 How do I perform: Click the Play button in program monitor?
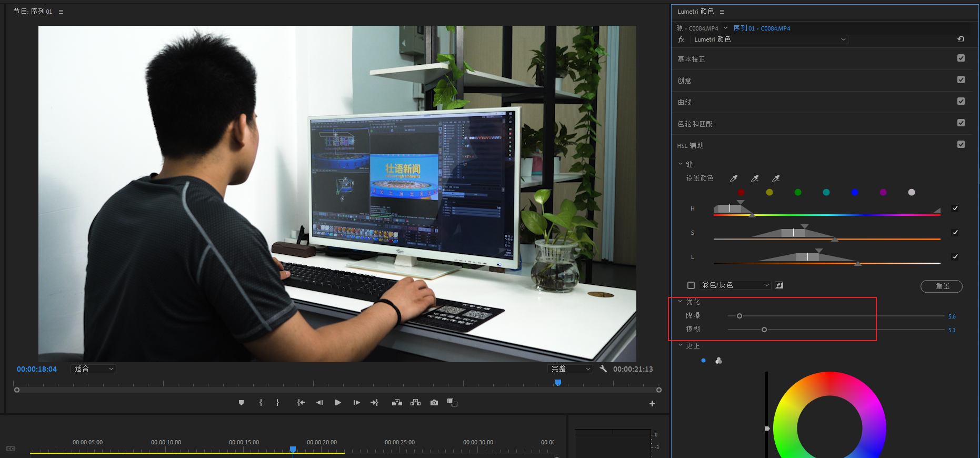click(337, 403)
